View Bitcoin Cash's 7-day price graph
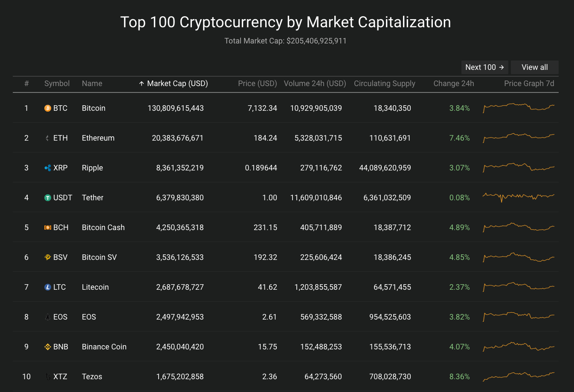 tap(519, 227)
